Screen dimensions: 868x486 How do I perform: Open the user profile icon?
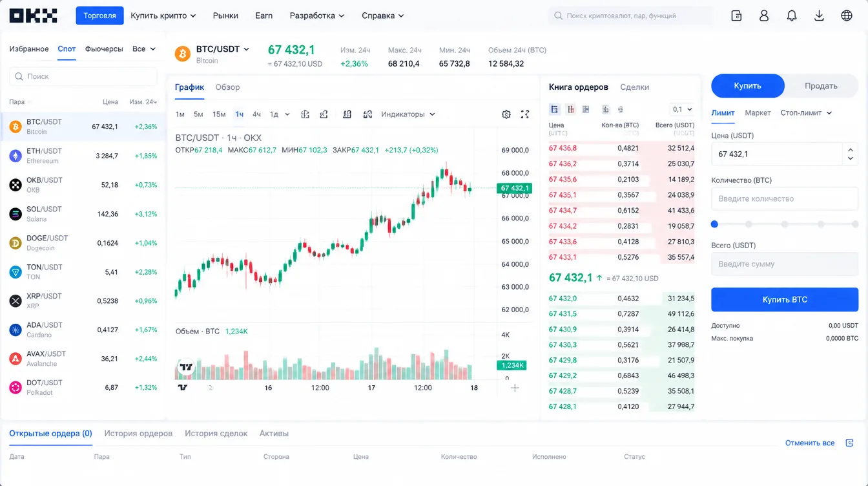[x=764, y=16]
